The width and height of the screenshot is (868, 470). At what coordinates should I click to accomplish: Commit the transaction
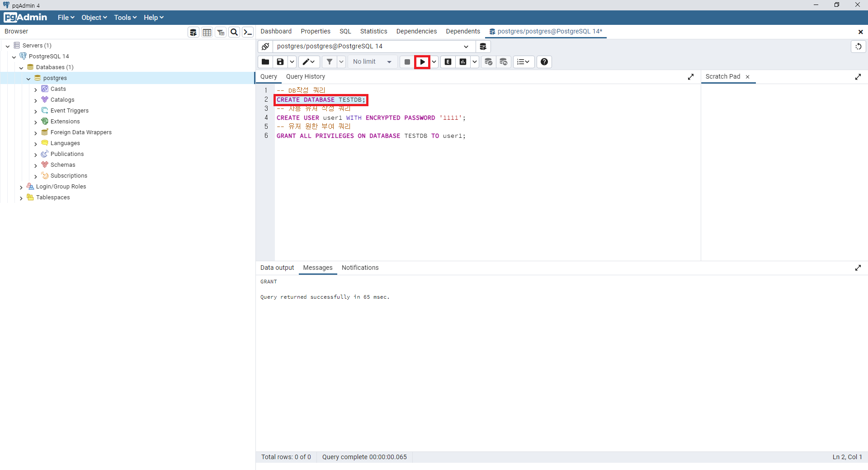click(489, 62)
